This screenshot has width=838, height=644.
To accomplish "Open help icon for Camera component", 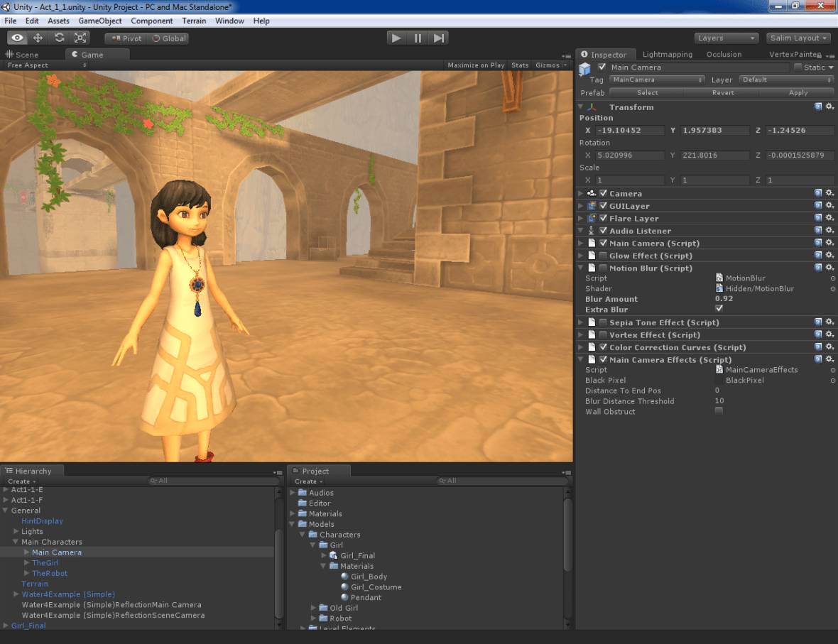I will click(818, 193).
